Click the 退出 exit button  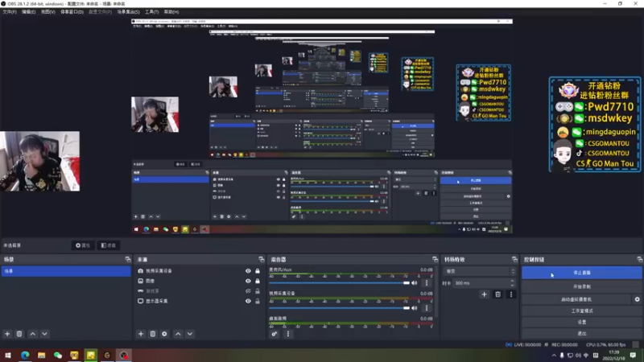coord(582,334)
